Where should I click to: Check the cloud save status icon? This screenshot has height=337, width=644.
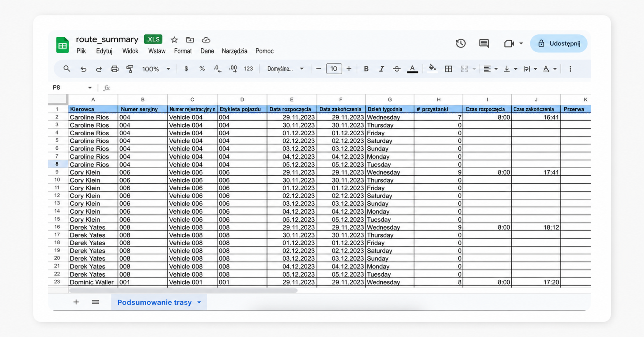point(206,40)
